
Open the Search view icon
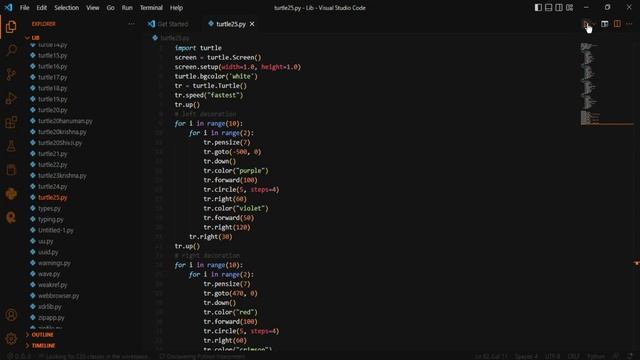coord(11,50)
